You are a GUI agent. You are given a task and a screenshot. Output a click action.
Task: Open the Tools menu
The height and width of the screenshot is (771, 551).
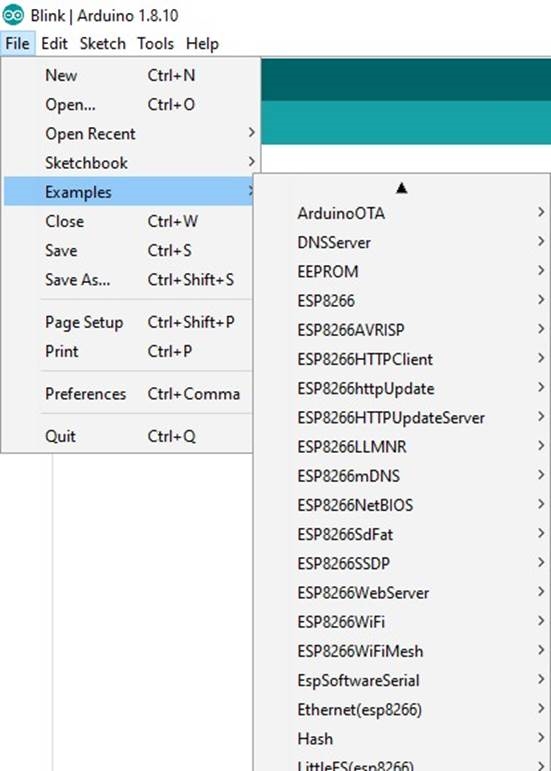point(155,44)
